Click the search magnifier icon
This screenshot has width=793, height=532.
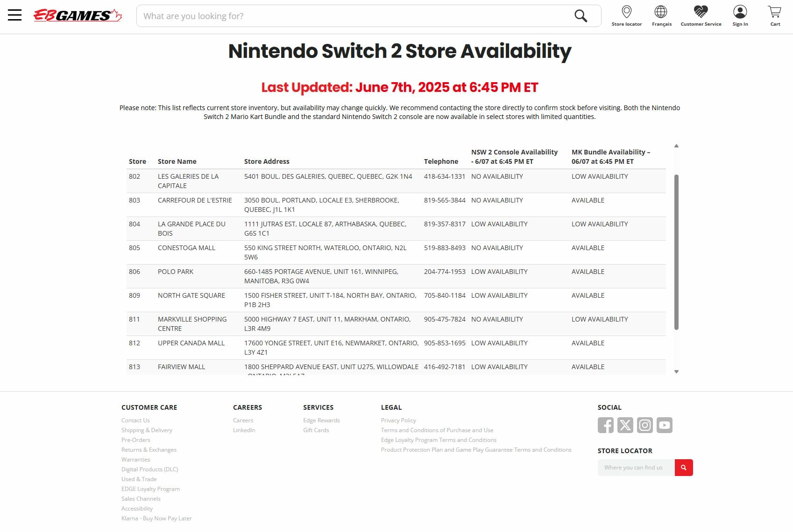point(581,16)
